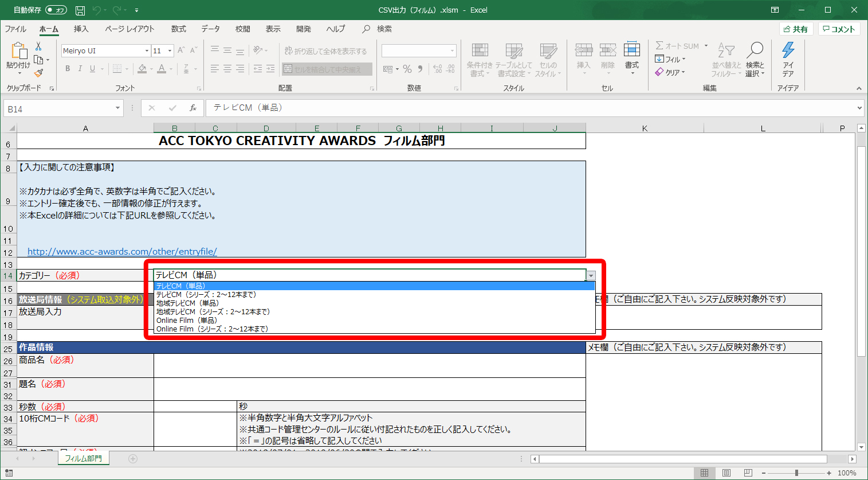Select the フィルム部門 sheet tab
The image size is (868, 480).
point(83,458)
